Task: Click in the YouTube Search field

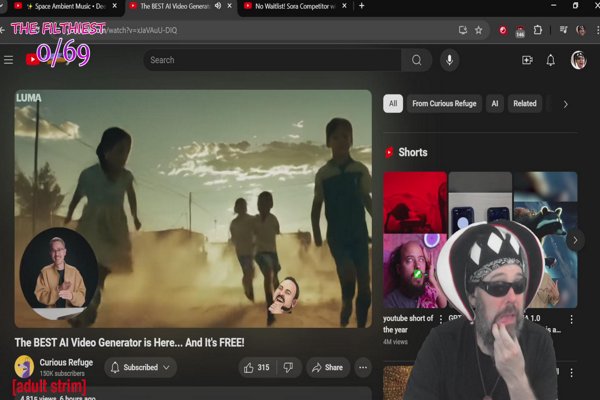Action: pos(272,60)
